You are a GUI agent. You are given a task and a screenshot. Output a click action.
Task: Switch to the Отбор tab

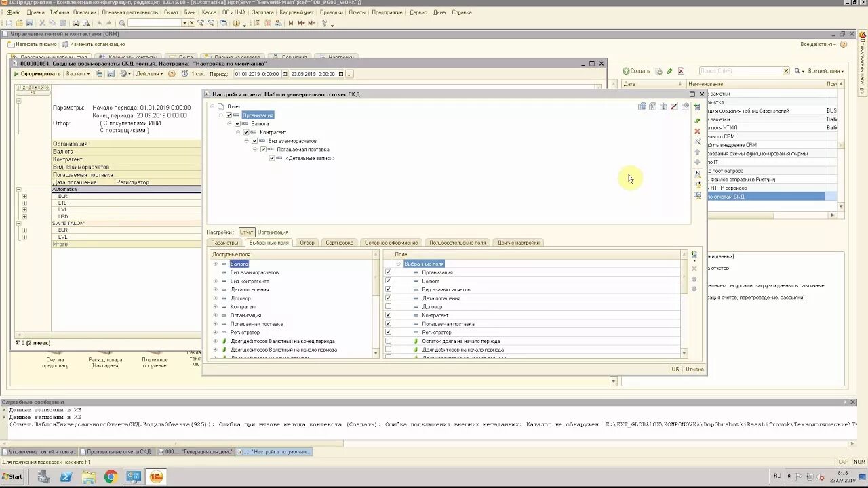coord(307,243)
